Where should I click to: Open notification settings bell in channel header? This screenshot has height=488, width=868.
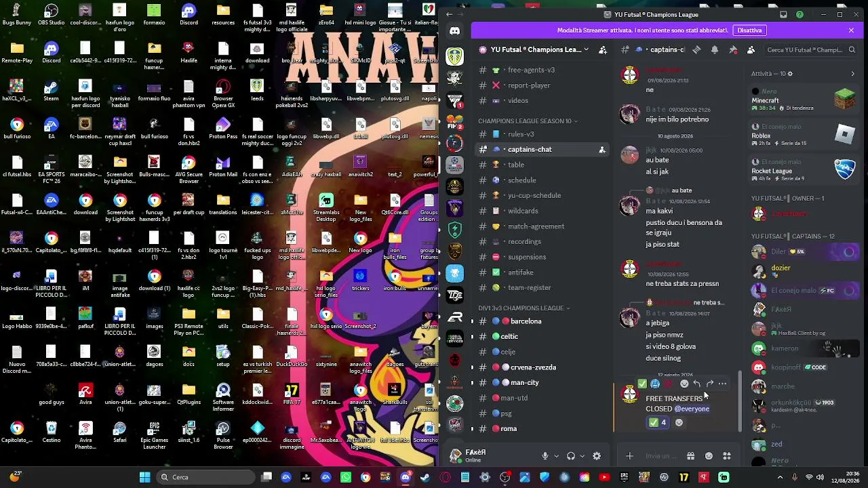tap(715, 49)
